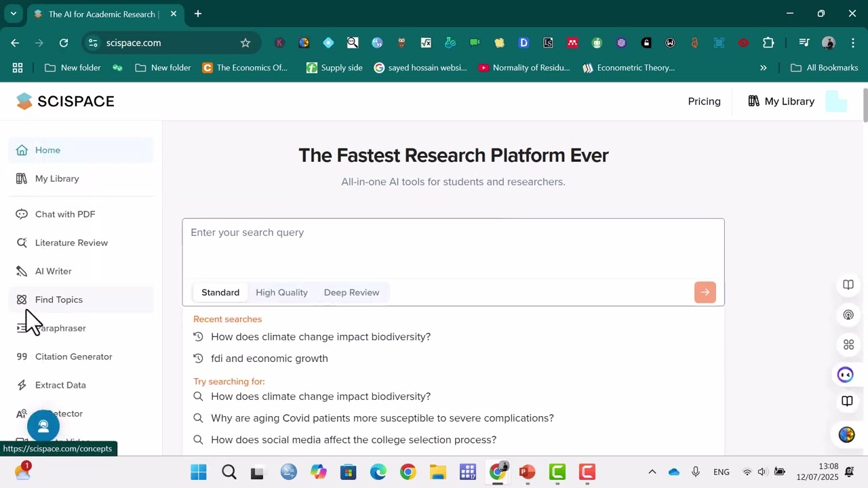The image size is (868, 488).
Task: Go to Home in the sidebar
Action: [81, 150]
